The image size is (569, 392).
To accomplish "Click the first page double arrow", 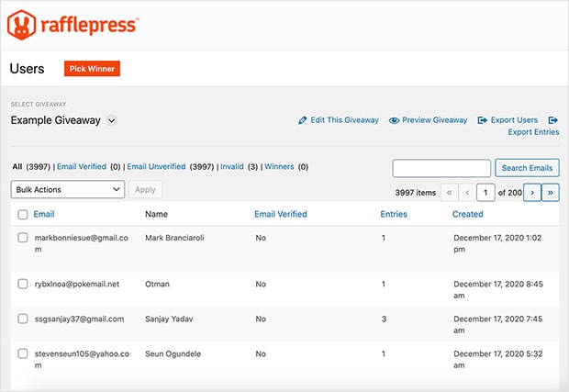I will [450, 193].
